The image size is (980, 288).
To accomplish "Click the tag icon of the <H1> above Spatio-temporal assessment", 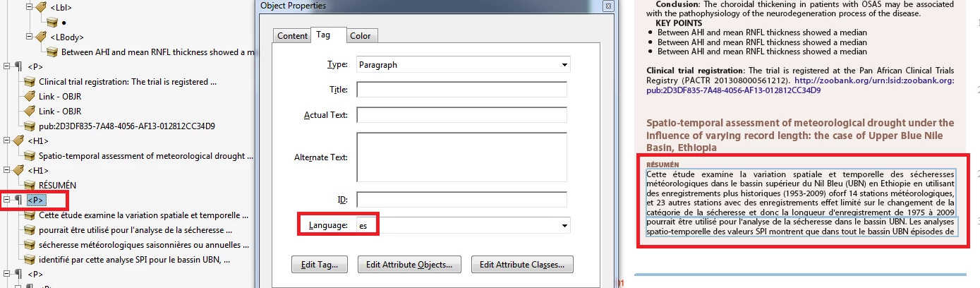I will pos(18,141).
